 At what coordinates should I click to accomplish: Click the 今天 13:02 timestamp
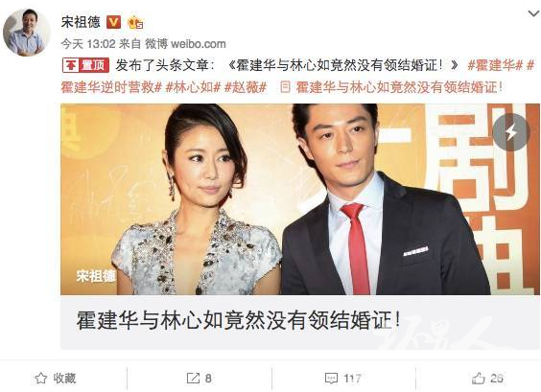[88, 44]
